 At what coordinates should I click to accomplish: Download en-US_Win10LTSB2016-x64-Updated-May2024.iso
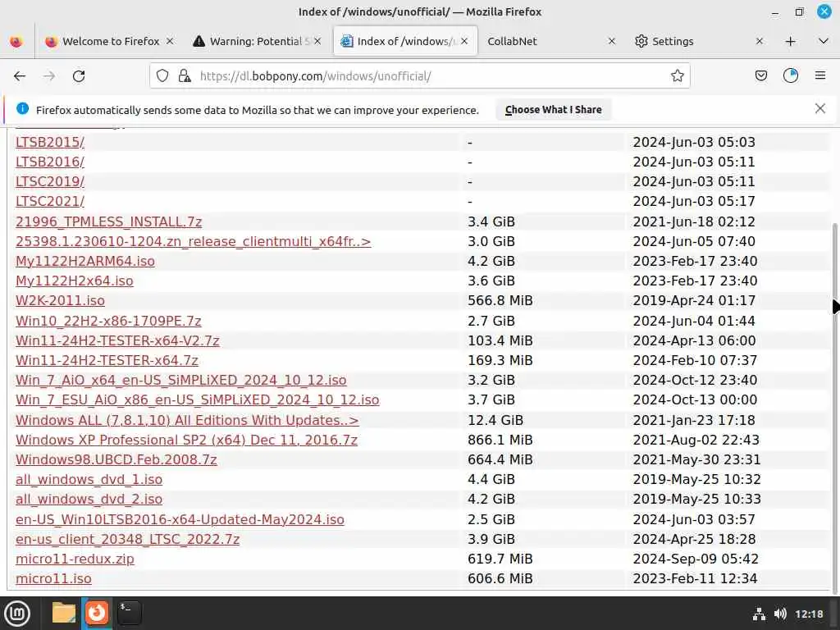click(180, 519)
